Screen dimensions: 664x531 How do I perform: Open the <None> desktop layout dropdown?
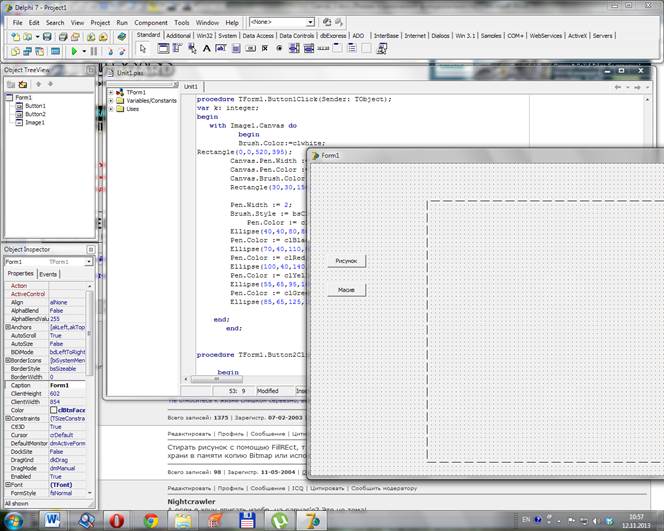click(x=310, y=22)
